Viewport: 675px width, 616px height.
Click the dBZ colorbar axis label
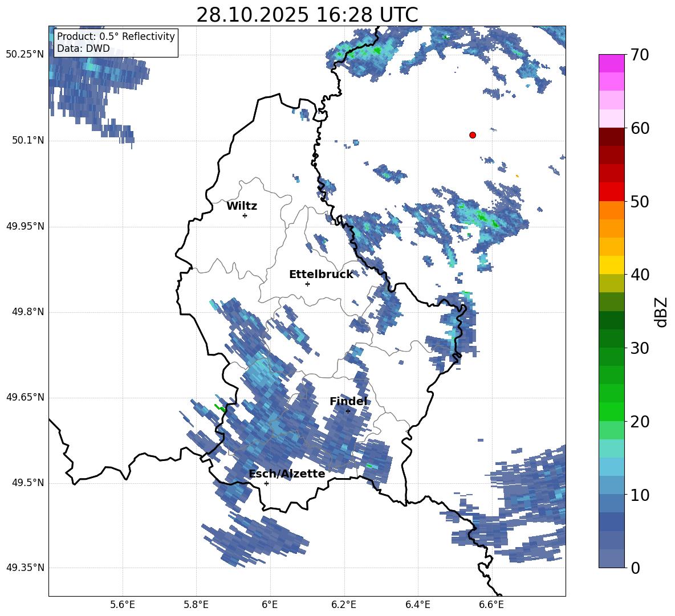click(x=662, y=312)
